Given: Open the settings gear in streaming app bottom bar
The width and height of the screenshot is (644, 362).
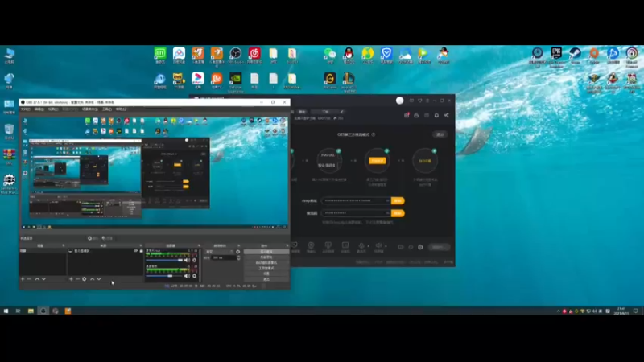Looking at the screenshot, I should [x=420, y=247].
